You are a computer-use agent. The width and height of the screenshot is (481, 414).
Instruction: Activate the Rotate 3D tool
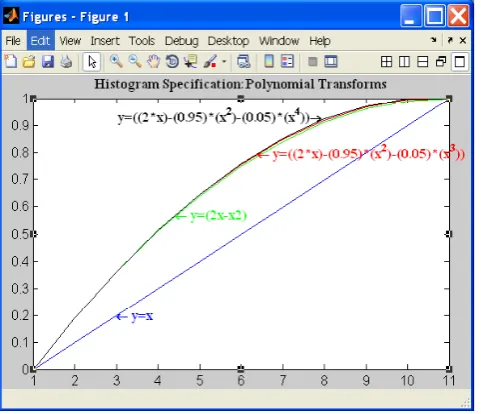[x=172, y=62]
